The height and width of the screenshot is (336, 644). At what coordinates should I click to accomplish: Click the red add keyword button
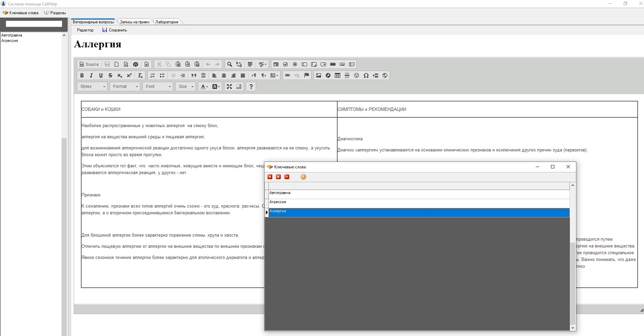pyautogui.click(x=270, y=177)
